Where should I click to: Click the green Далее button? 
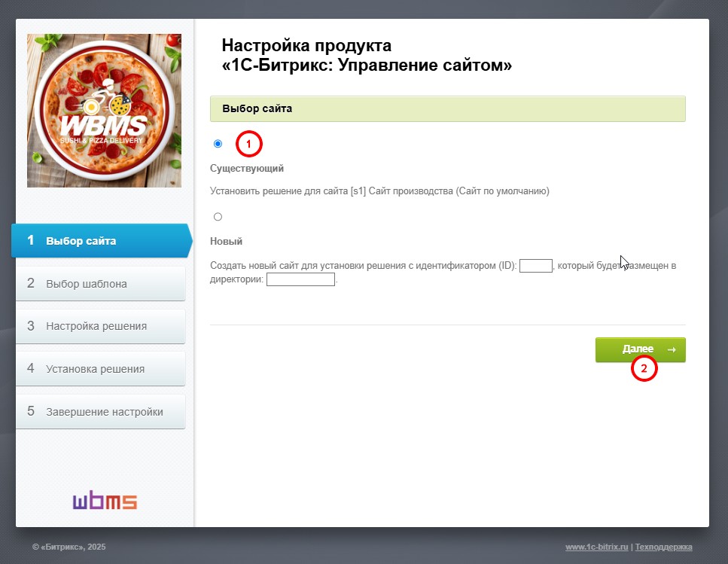coord(640,349)
